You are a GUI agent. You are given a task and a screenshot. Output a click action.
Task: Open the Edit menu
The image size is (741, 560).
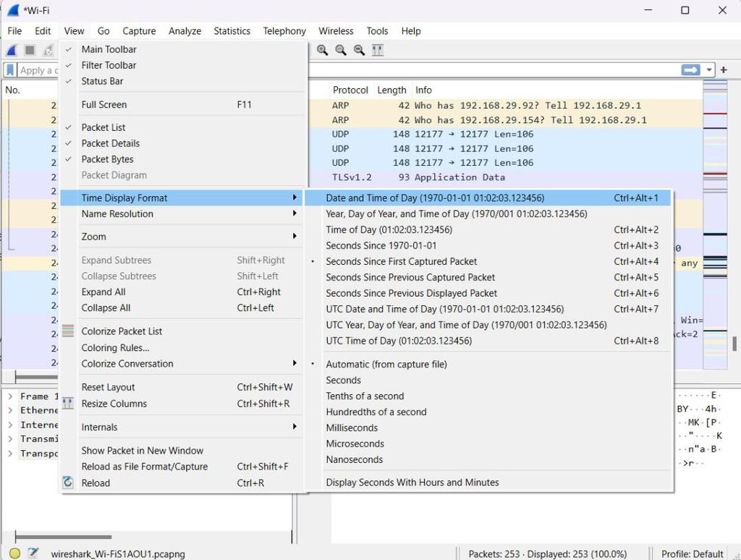click(43, 31)
